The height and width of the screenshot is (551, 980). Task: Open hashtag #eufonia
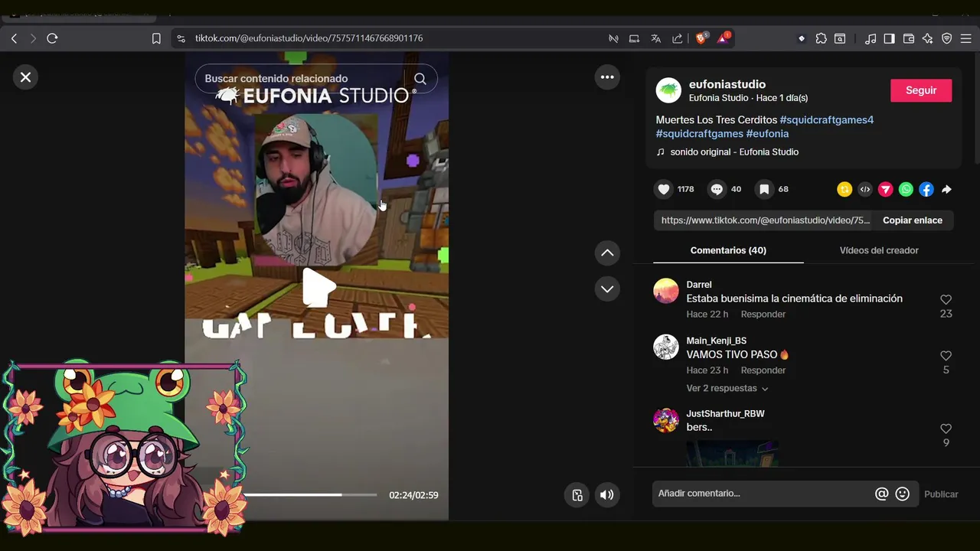click(x=767, y=134)
